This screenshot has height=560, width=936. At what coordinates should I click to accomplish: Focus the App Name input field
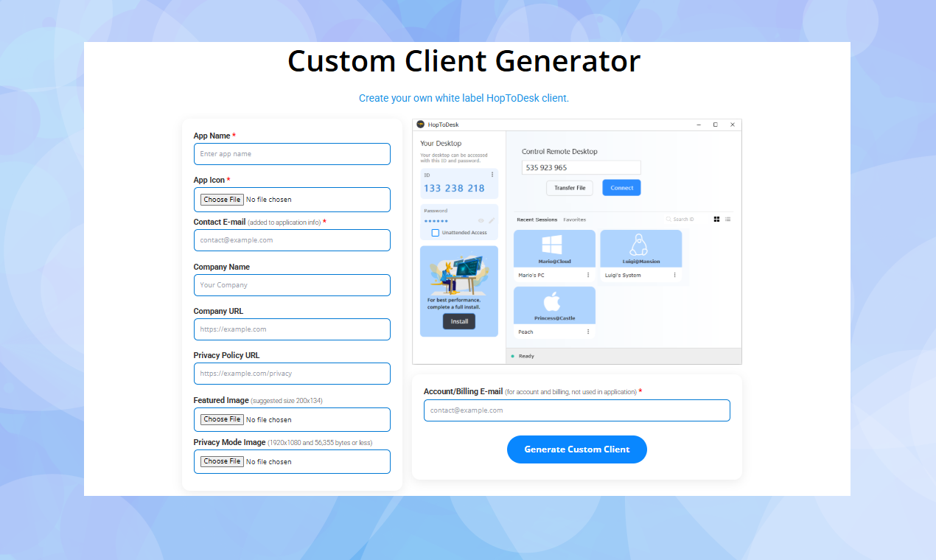point(292,154)
